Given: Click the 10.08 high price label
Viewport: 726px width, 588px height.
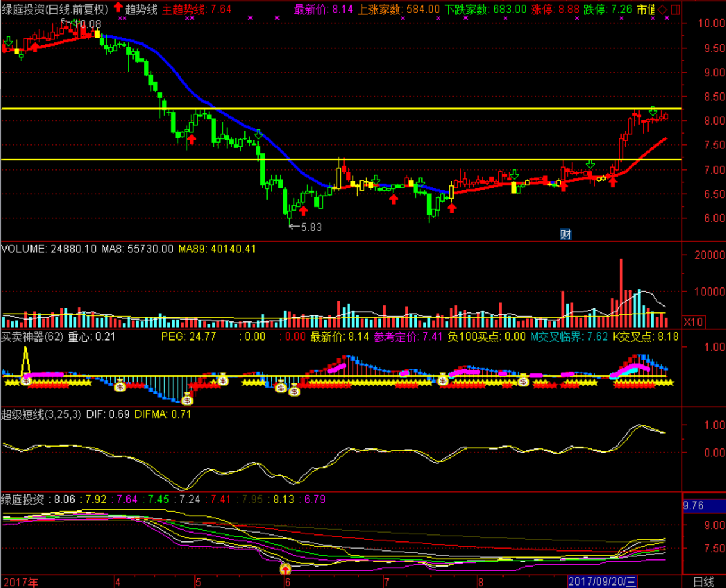Looking at the screenshot, I should (x=89, y=24).
